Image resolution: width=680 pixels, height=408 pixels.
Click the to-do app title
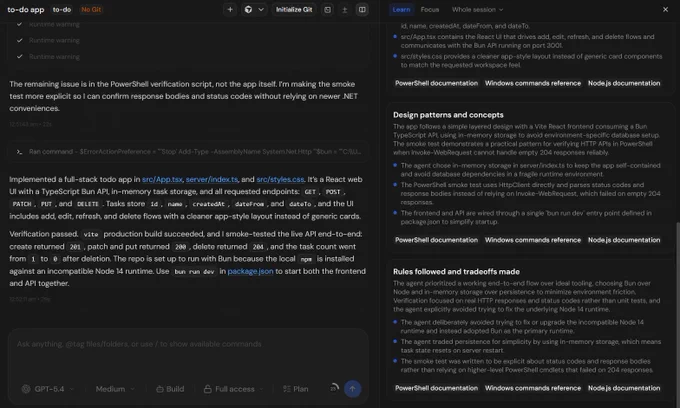(26, 10)
